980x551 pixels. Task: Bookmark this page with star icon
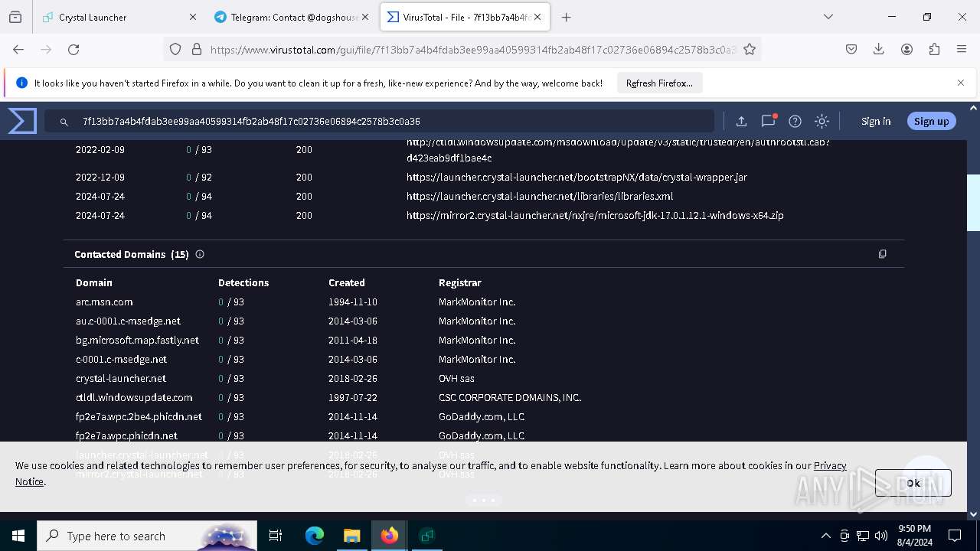coord(750,49)
